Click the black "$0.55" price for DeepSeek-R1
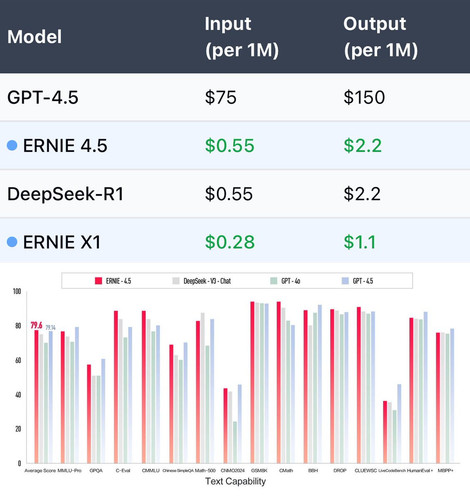 coord(229,194)
